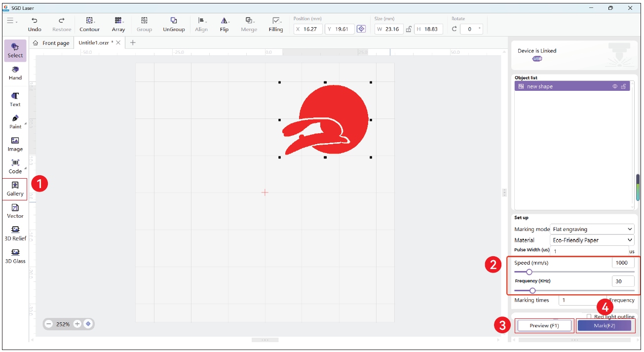Open the Gallery tool in sidebar

click(x=15, y=189)
